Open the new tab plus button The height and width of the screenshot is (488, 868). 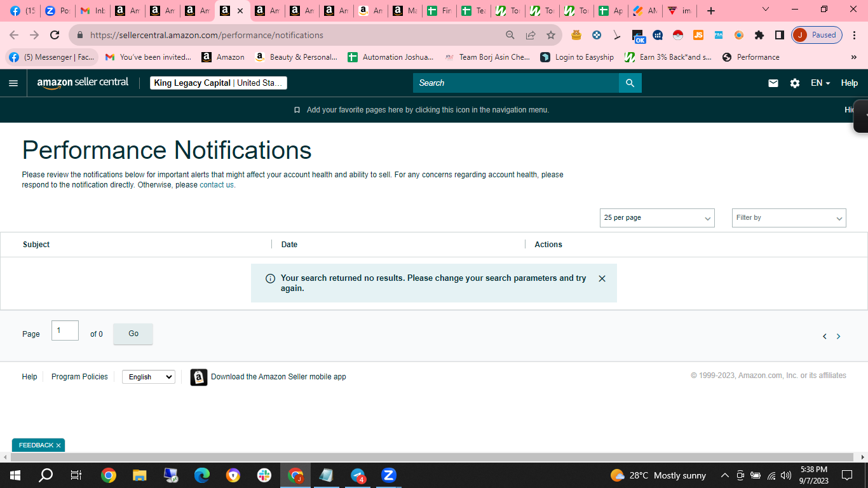711,11
